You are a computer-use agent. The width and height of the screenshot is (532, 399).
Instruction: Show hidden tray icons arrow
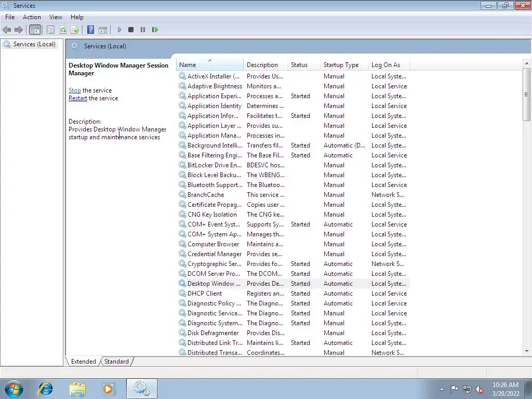[x=442, y=390]
